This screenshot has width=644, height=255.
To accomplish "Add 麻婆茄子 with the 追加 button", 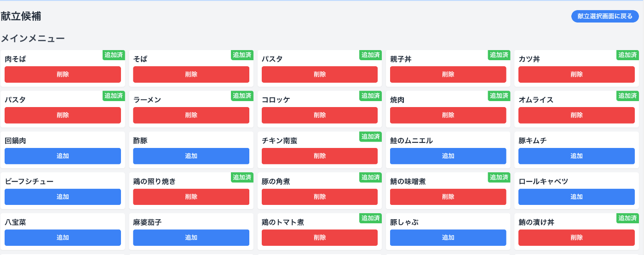I will (x=191, y=238).
